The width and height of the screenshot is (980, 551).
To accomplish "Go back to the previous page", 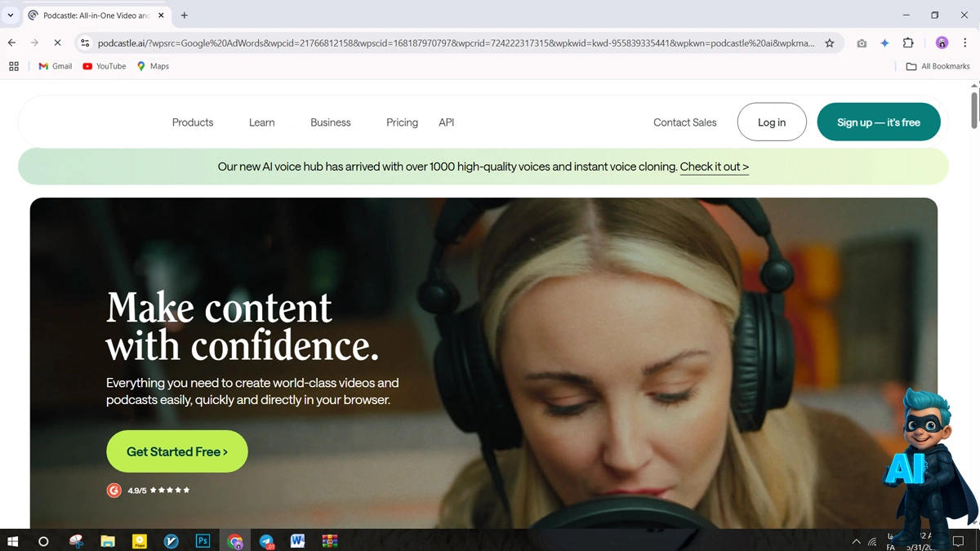I will pos(11,42).
